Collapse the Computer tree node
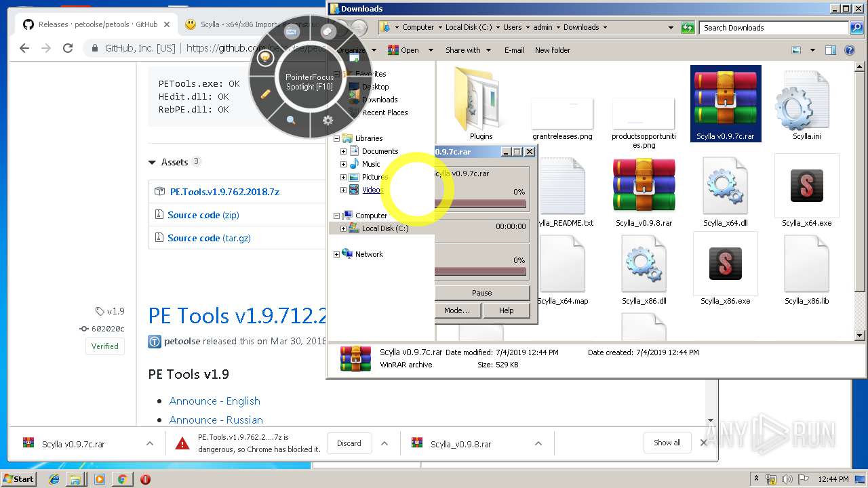 (336, 216)
